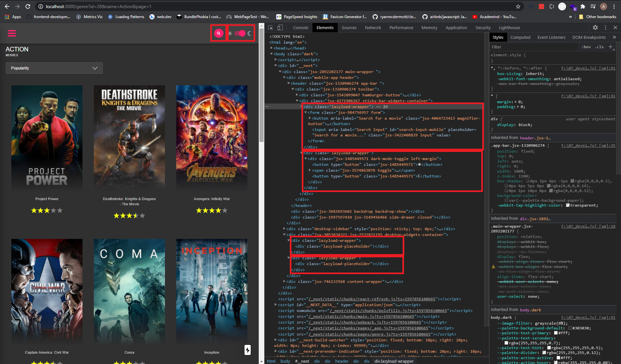Switch to the Sources tab
This screenshot has width=621, height=364.
pos(349,28)
